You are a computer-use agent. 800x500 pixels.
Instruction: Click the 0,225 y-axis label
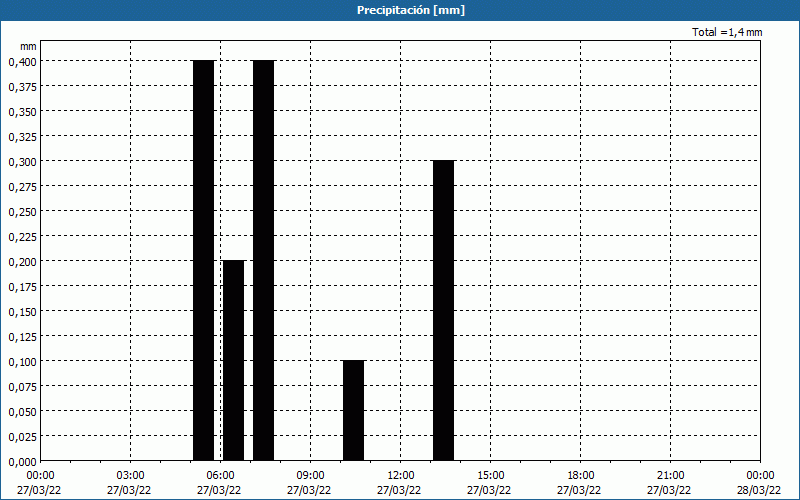pos(22,237)
